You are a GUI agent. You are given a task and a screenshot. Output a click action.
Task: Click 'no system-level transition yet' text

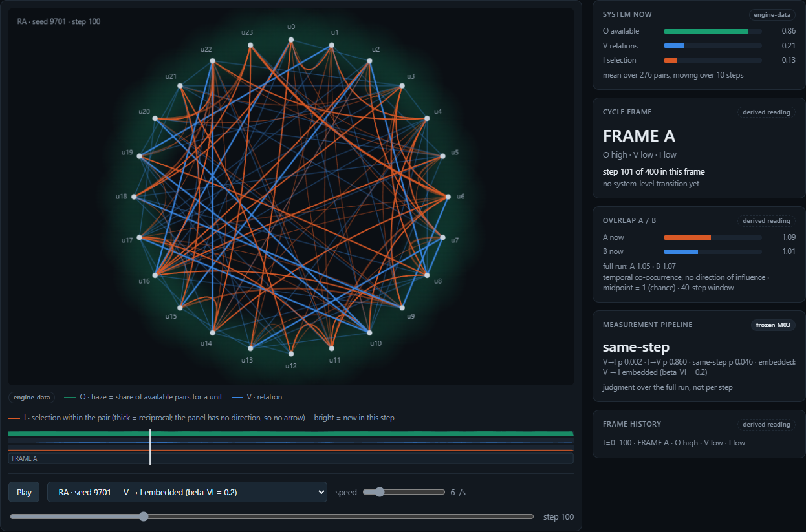pos(651,184)
